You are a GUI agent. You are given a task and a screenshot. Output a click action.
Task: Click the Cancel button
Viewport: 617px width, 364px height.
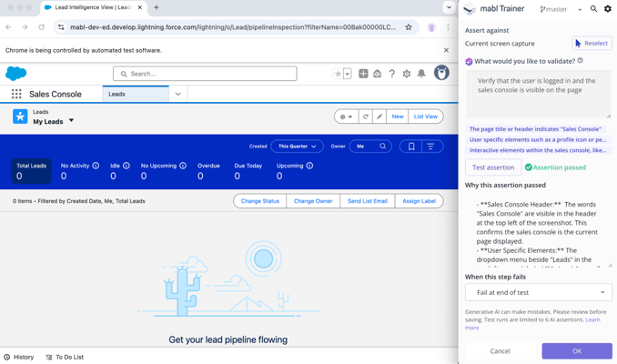[501, 351]
